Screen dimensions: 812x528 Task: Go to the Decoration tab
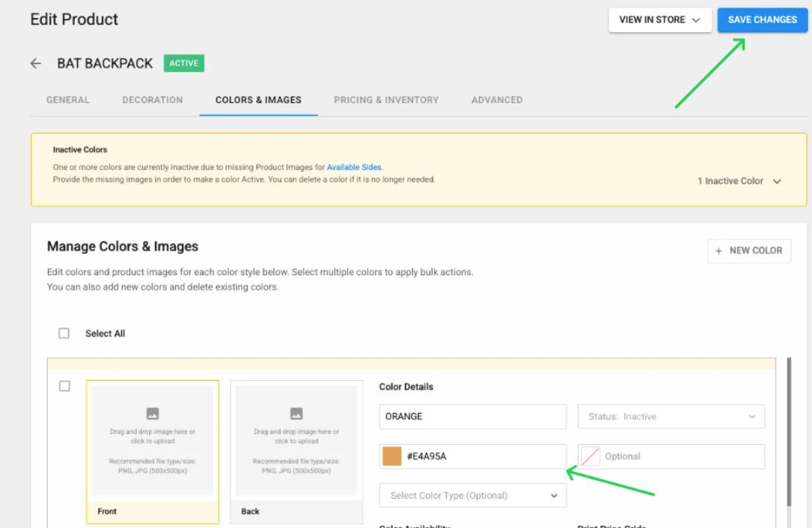click(x=152, y=99)
